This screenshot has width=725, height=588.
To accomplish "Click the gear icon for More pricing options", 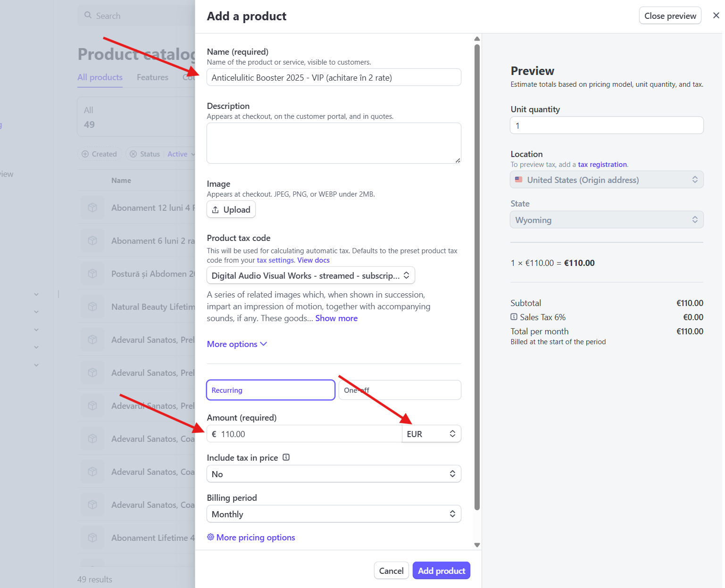I will [210, 537].
